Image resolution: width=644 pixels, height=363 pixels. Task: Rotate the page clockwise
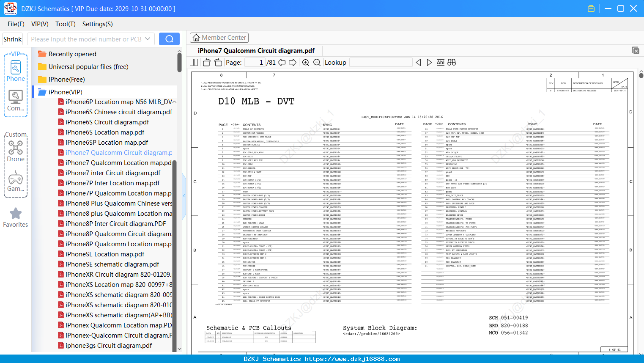pyautogui.click(x=218, y=63)
